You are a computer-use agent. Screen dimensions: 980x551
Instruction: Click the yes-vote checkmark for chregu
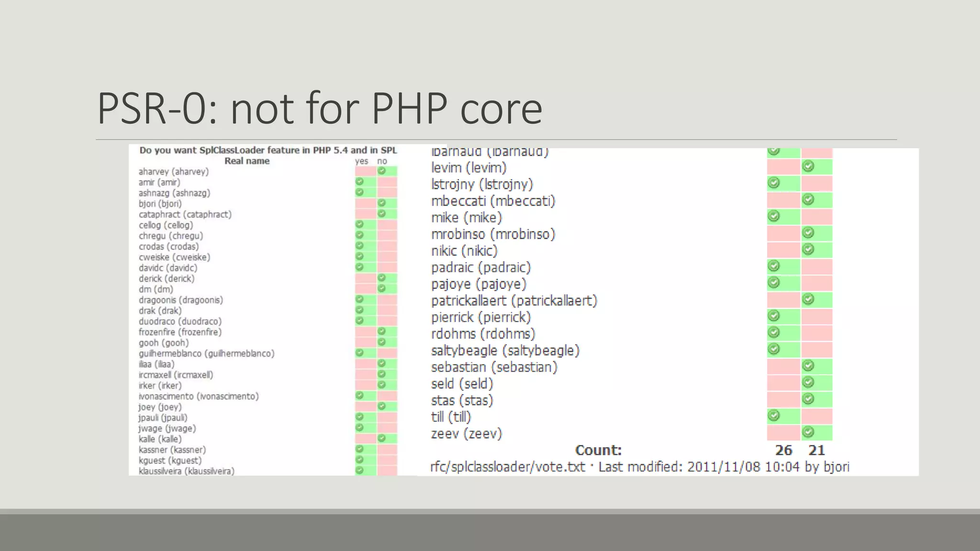pyautogui.click(x=359, y=235)
